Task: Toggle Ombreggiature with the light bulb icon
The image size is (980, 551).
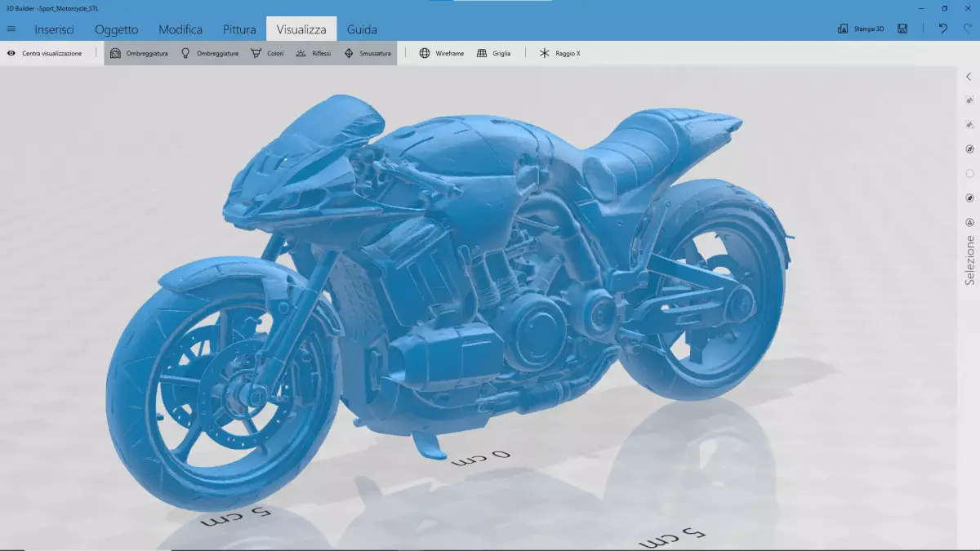Action: [x=210, y=53]
